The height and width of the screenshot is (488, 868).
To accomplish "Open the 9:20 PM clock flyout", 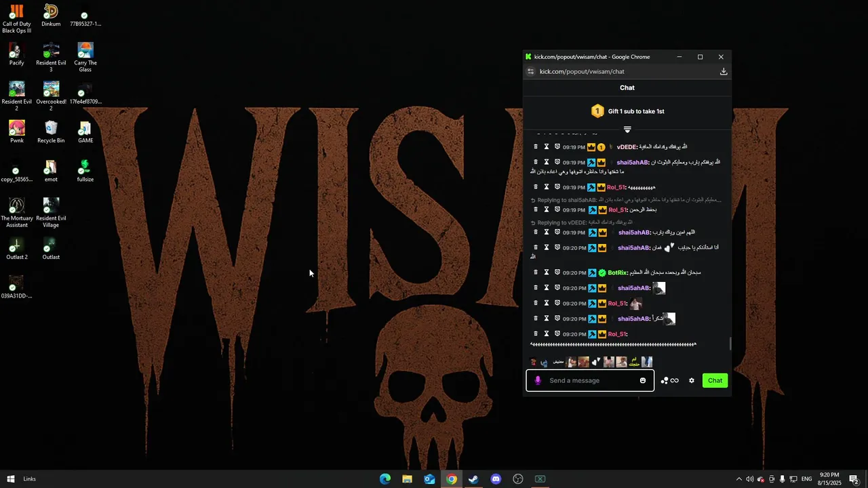I will [829, 479].
